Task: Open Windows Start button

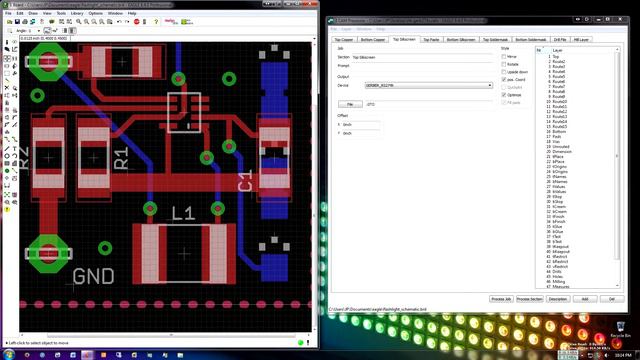Action: 8,355
